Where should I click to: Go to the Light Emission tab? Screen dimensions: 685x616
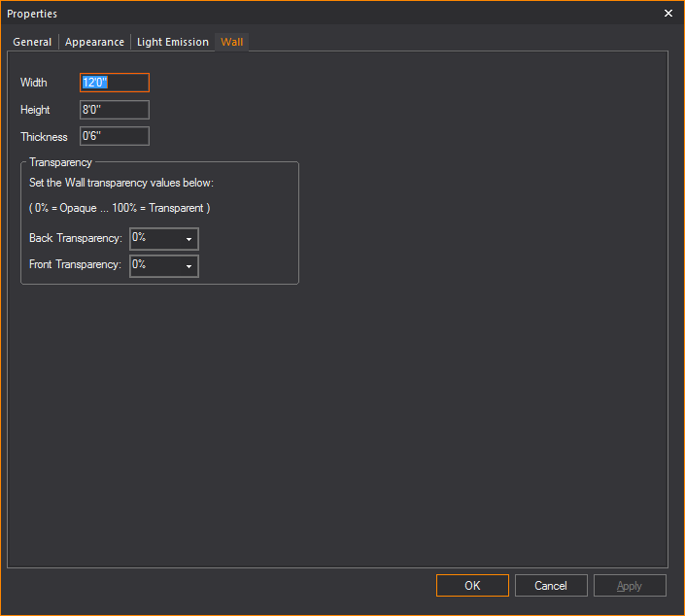pos(172,42)
